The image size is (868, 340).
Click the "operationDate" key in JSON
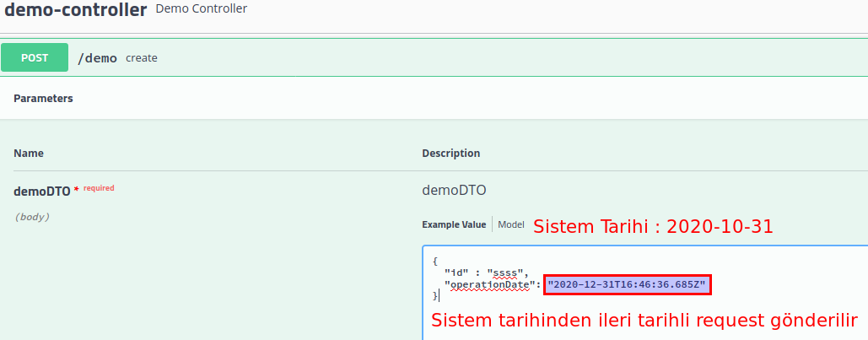click(492, 284)
